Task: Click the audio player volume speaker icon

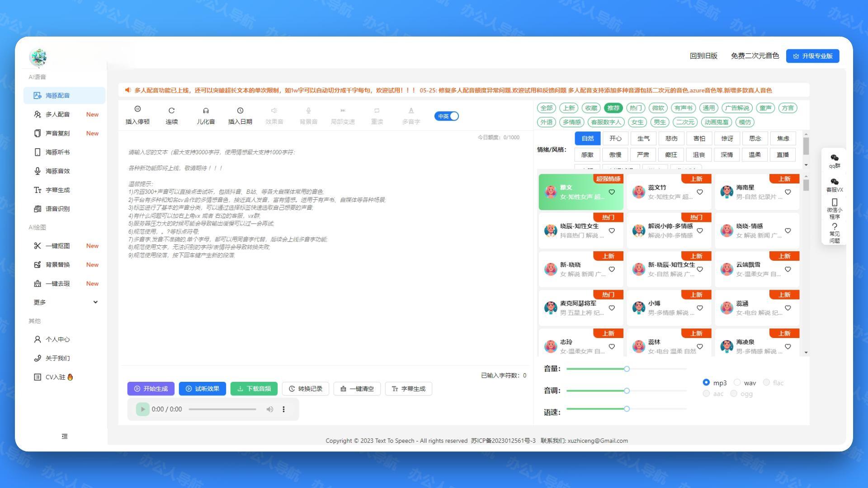Action: (x=270, y=409)
